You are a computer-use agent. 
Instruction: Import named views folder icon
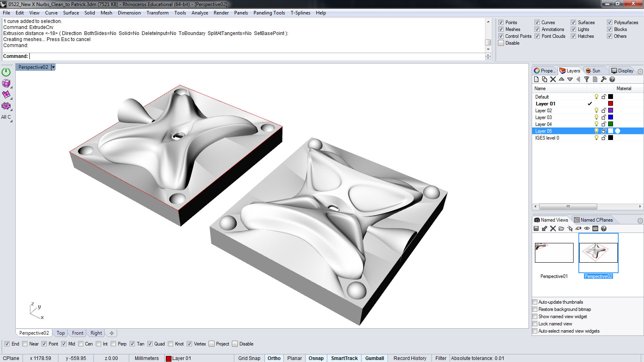tap(561, 228)
